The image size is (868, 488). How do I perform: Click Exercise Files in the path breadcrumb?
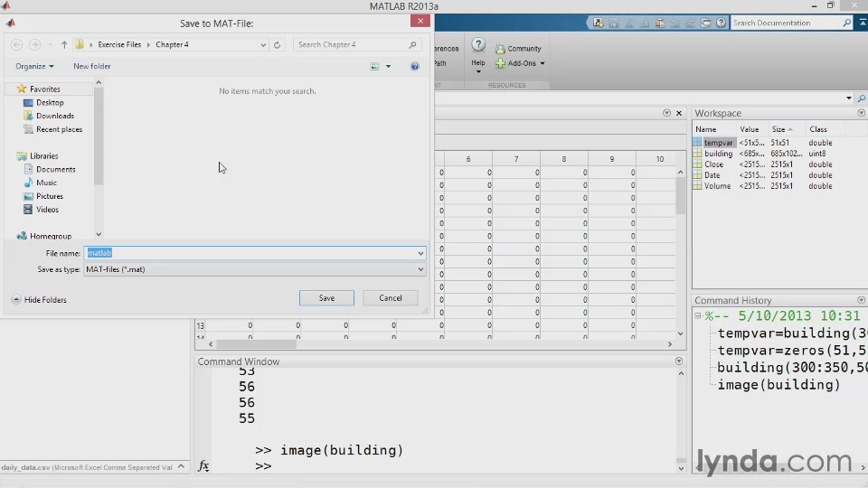(119, 45)
